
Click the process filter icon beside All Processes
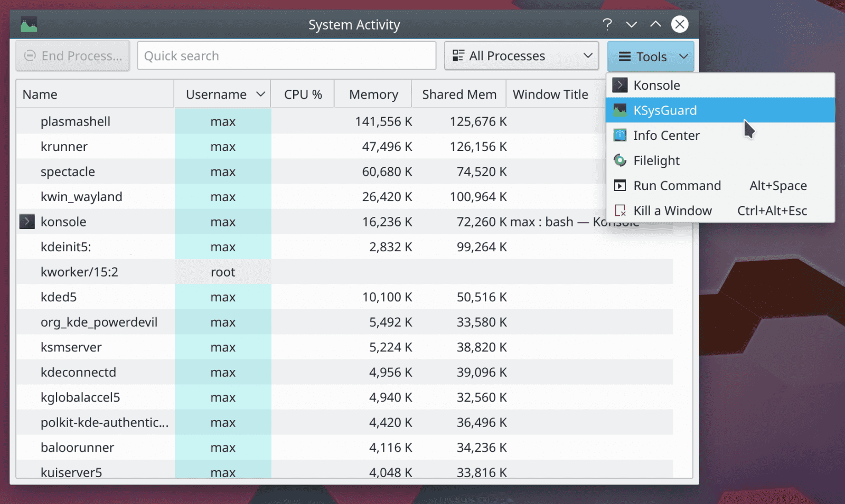pyautogui.click(x=457, y=55)
